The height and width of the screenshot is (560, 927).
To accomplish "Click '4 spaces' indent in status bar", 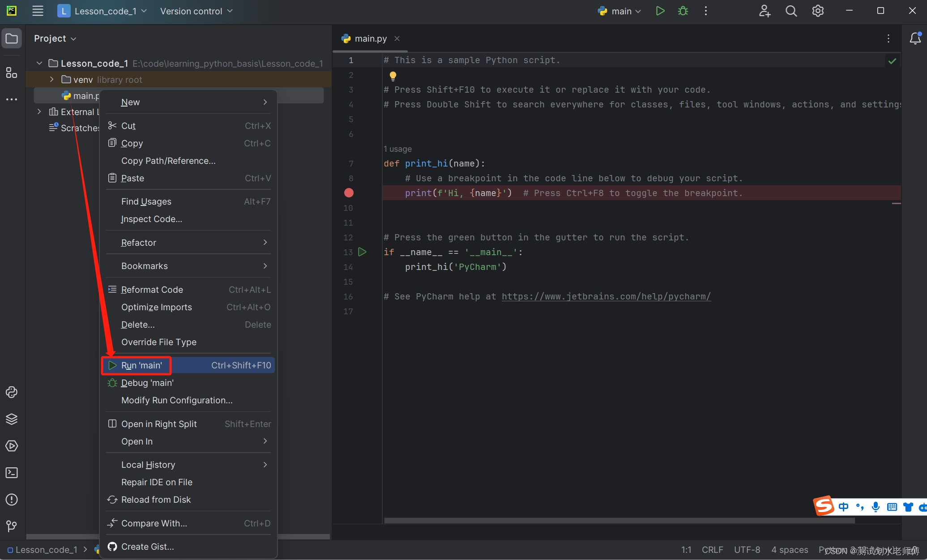I will [x=790, y=550].
